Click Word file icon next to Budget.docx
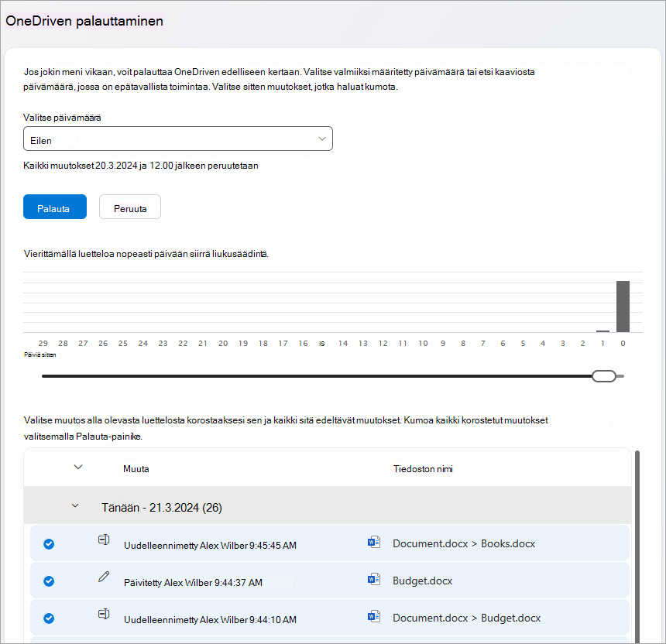Screen dimensions: 666x644 (x=374, y=579)
